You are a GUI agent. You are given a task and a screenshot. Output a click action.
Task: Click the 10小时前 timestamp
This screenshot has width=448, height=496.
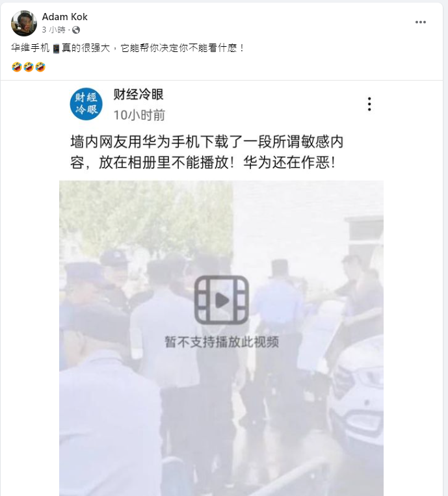[x=139, y=115]
